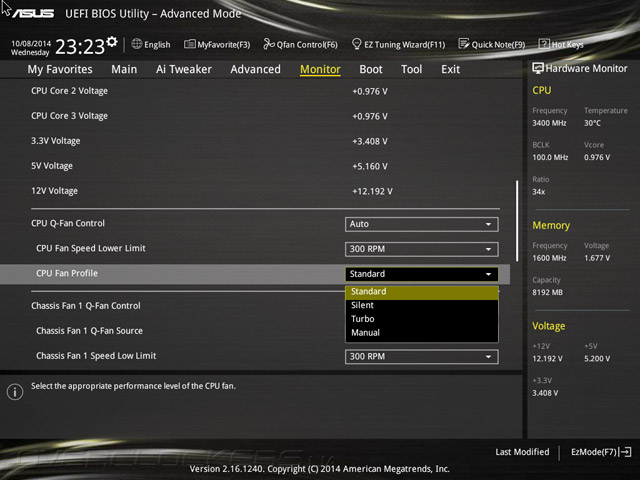640x480 pixels.
Task: Open Qfan Control(F6)
Action: tap(300, 44)
